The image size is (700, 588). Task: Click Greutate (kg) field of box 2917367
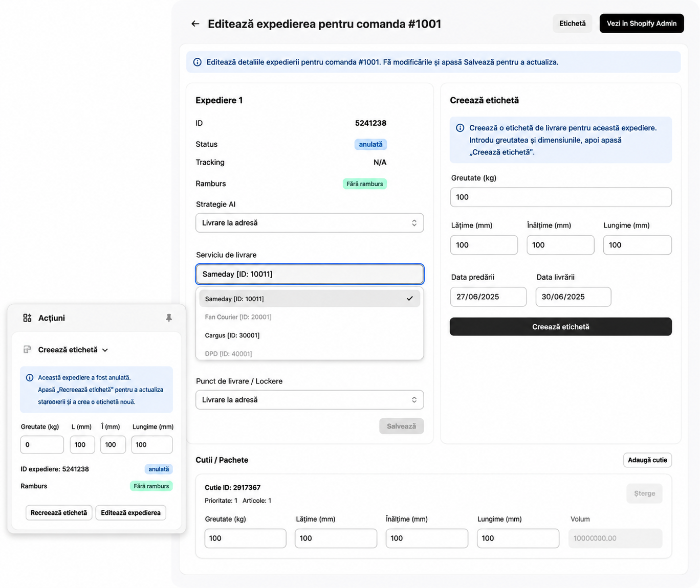[x=246, y=538]
